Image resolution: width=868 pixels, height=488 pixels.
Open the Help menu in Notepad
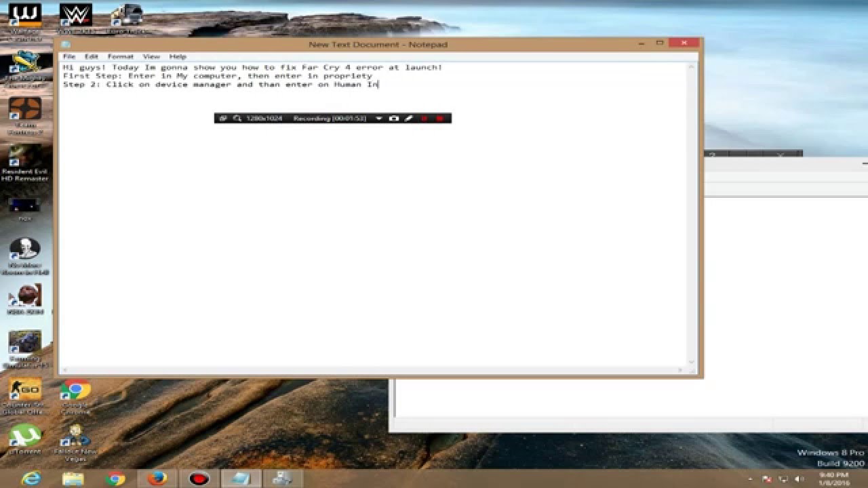pos(178,57)
